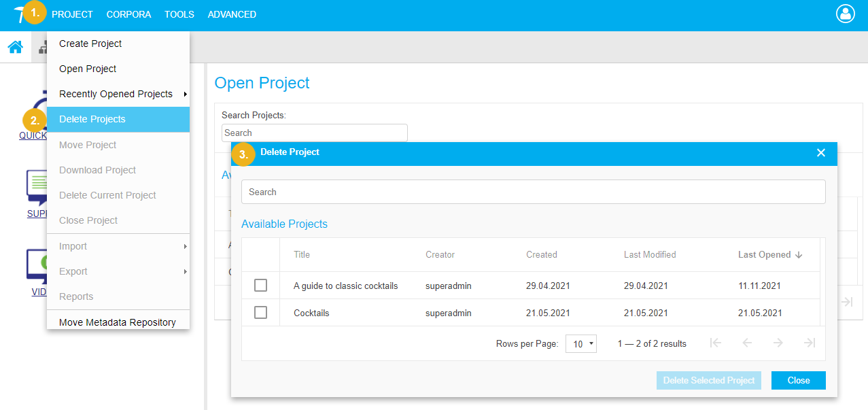Tick checkbox for A guide to classic cocktails

click(x=260, y=286)
